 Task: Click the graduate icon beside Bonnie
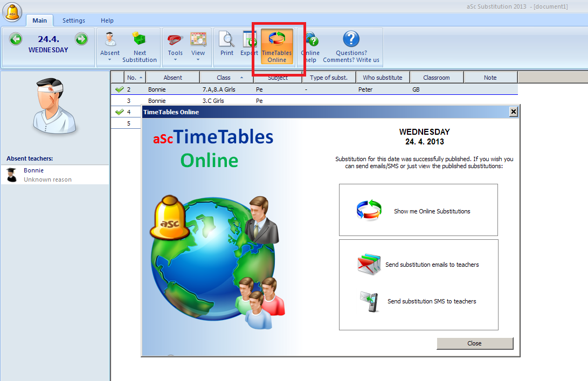[x=12, y=175]
